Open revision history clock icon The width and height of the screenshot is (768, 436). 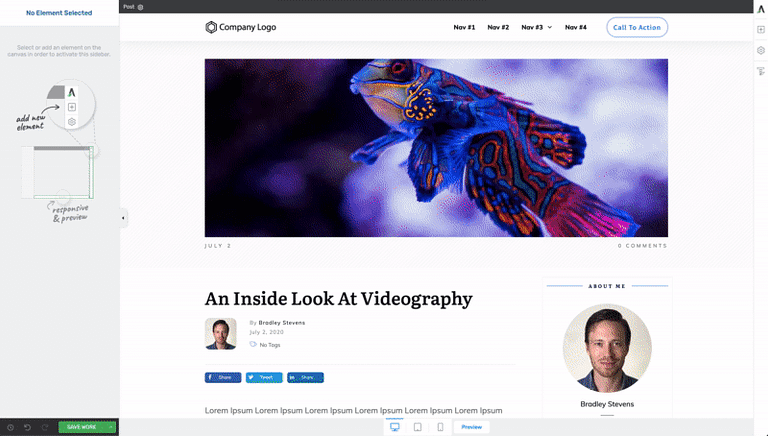pyautogui.click(x=10, y=427)
